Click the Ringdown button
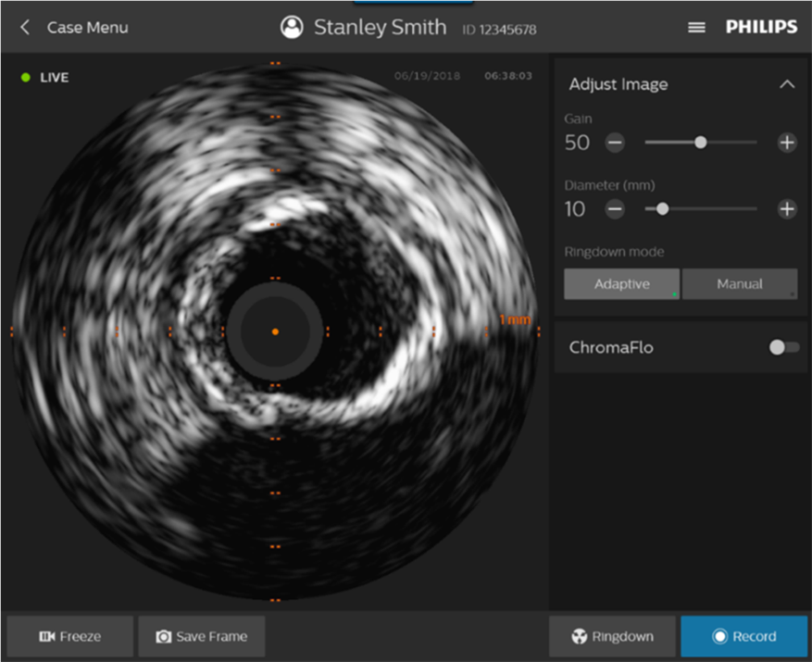The image size is (812, 662). 612,636
